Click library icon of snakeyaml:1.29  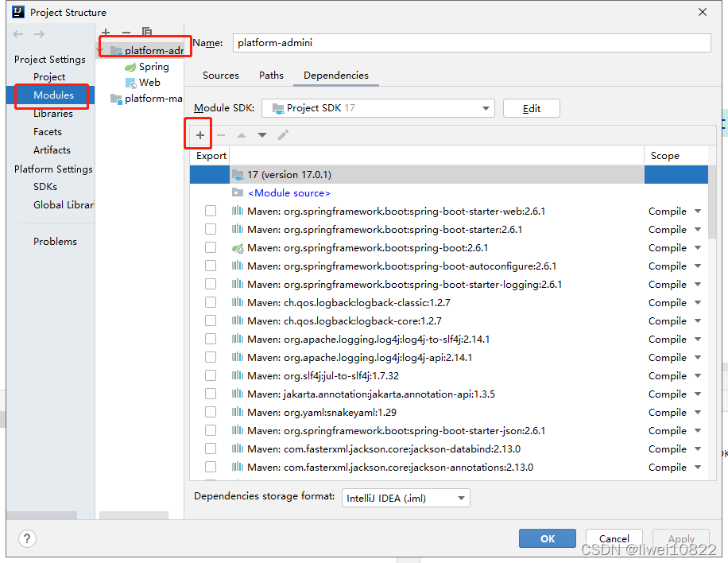point(238,412)
